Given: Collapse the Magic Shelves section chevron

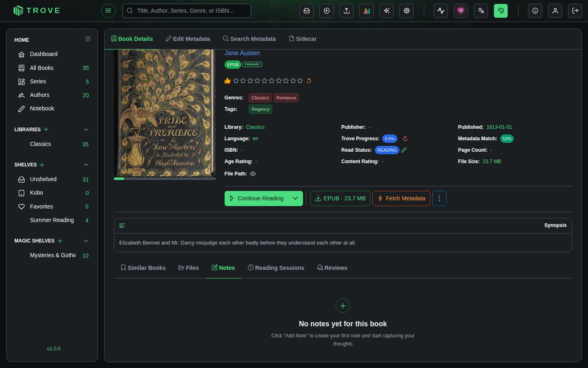Looking at the screenshot, I should [x=86, y=241].
